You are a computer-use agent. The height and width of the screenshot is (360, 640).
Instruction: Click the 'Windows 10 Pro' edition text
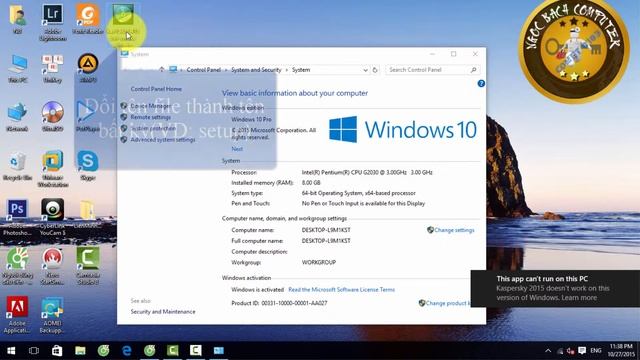(251, 119)
